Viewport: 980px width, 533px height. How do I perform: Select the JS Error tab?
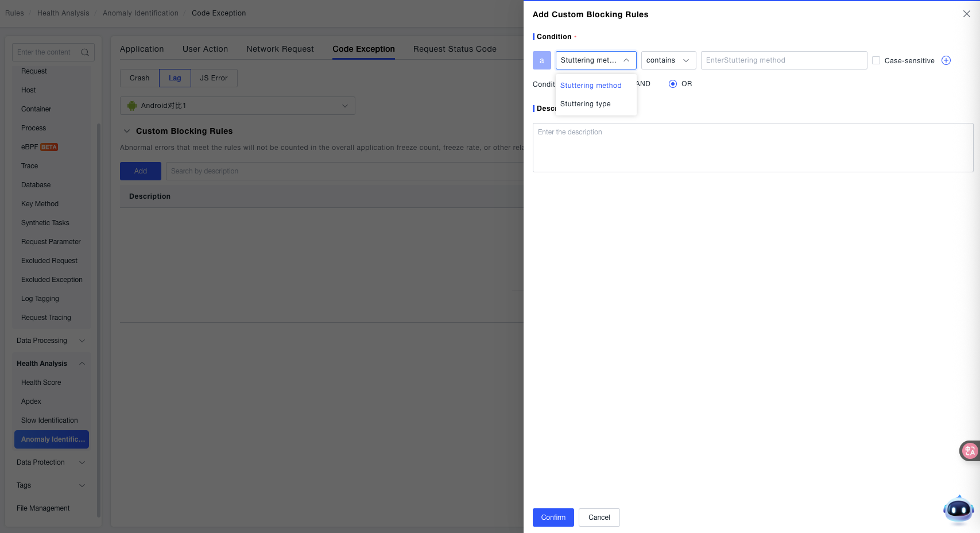214,78
